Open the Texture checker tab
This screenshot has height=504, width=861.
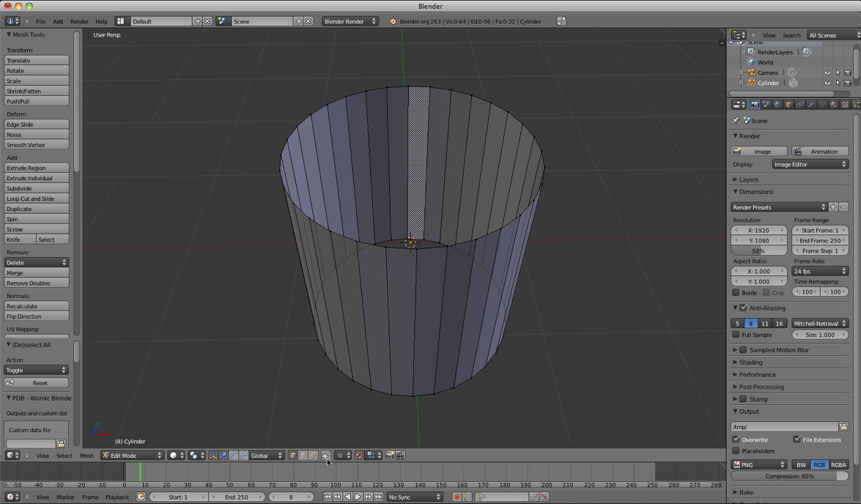click(845, 104)
